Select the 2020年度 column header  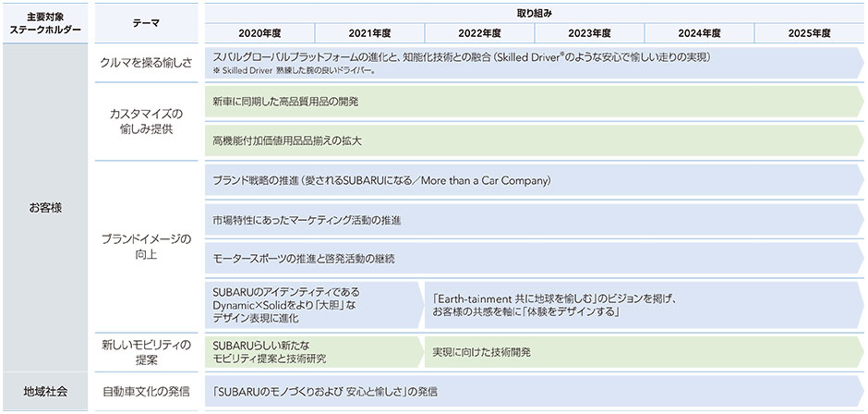[259, 33]
